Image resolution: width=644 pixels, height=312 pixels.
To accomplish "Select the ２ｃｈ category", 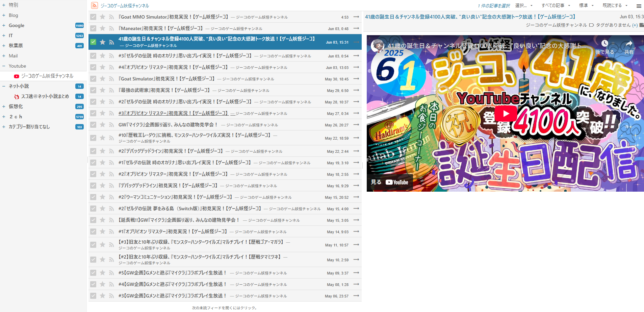I will point(16,117).
